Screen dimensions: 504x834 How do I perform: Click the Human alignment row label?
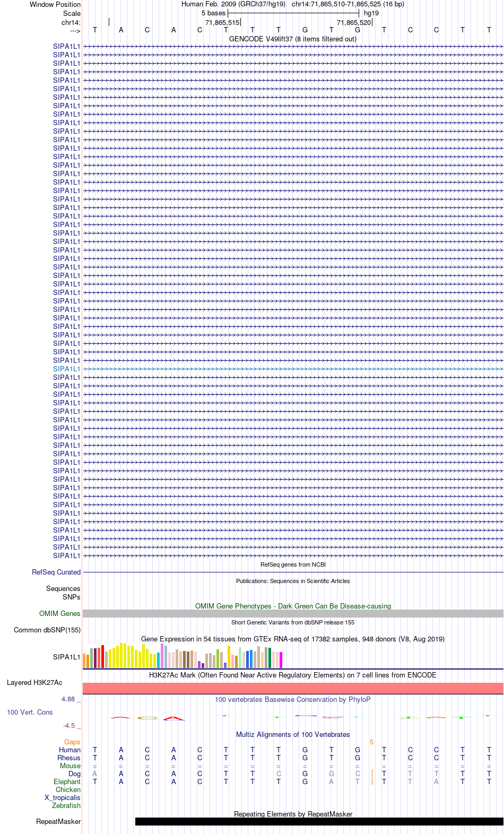tap(69, 750)
